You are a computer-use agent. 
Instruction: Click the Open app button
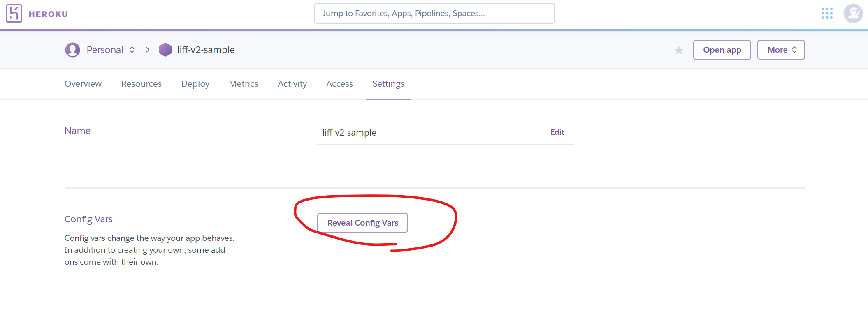(x=722, y=50)
